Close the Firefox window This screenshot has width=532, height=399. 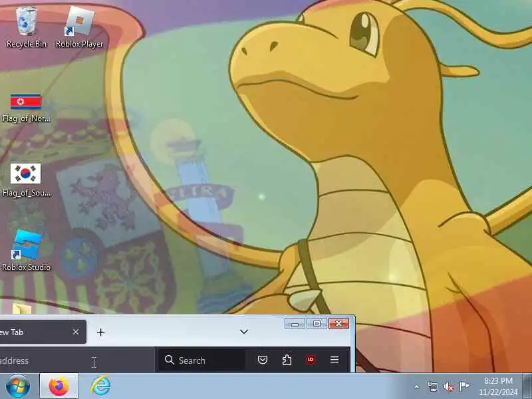(x=338, y=324)
